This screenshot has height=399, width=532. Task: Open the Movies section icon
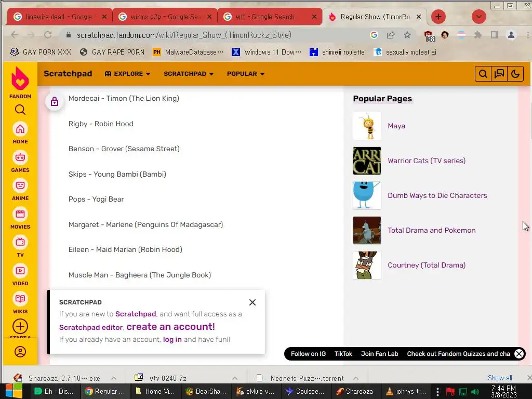coord(20,214)
